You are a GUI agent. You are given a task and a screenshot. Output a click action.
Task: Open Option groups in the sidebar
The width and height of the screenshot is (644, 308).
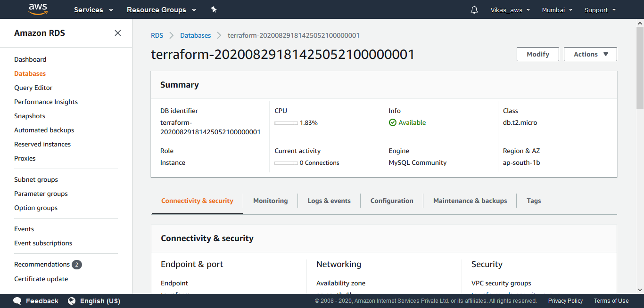[36, 208]
